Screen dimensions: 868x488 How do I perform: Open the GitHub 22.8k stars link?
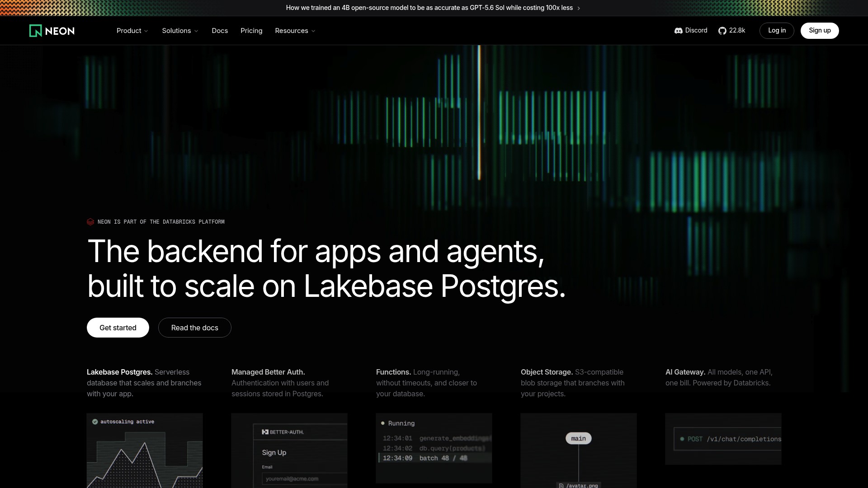731,31
